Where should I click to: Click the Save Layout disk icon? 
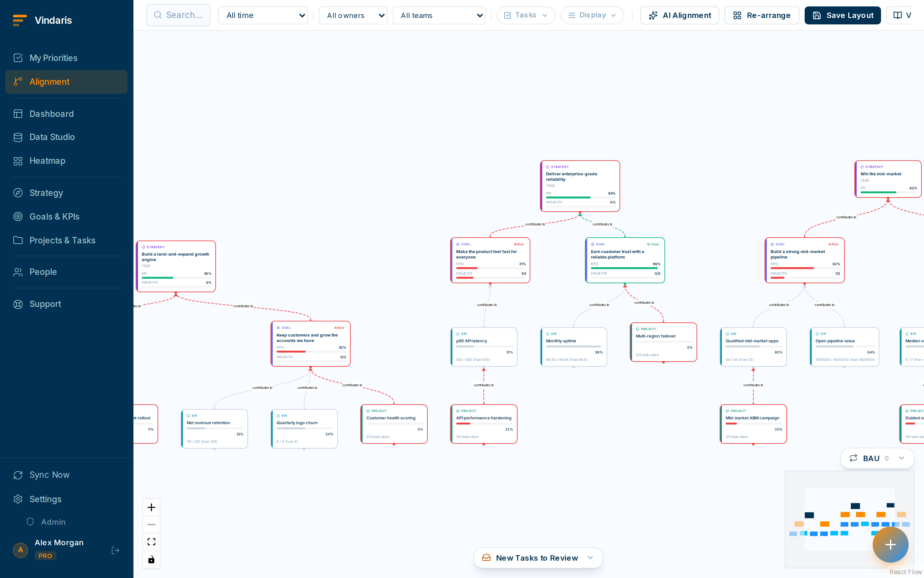816,15
